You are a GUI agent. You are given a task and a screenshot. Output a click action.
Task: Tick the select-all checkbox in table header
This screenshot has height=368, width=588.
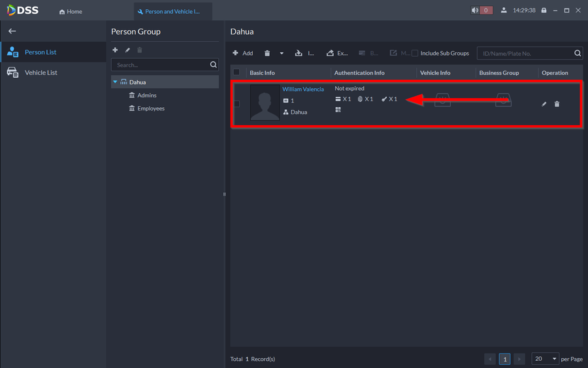[237, 73]
